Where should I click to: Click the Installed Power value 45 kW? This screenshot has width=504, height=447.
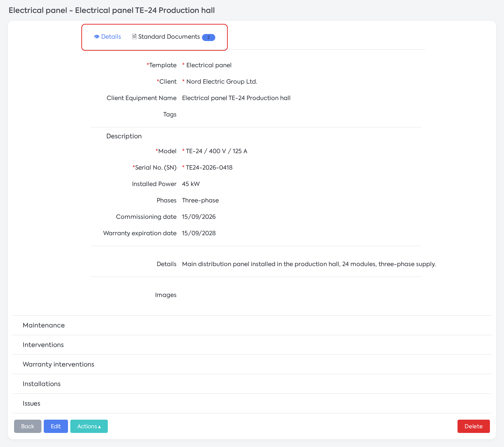tap(191, 184)
